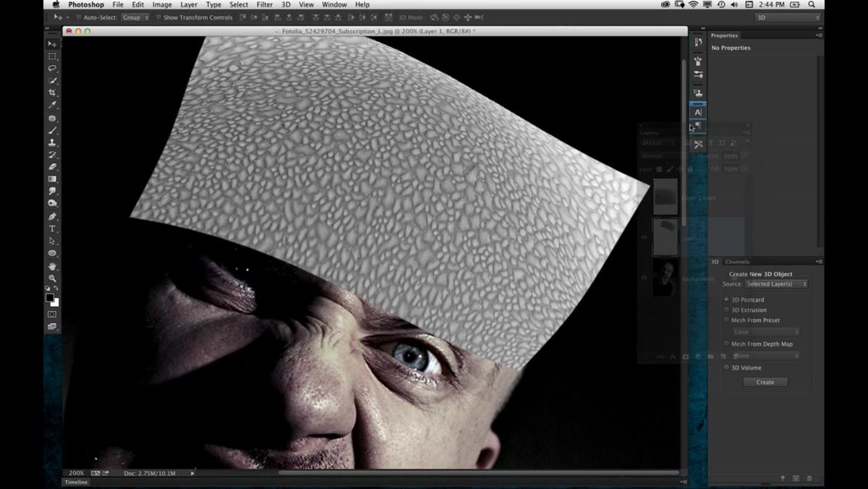Open the crossed-tools panel icon in dock

[x=698, y=144]
